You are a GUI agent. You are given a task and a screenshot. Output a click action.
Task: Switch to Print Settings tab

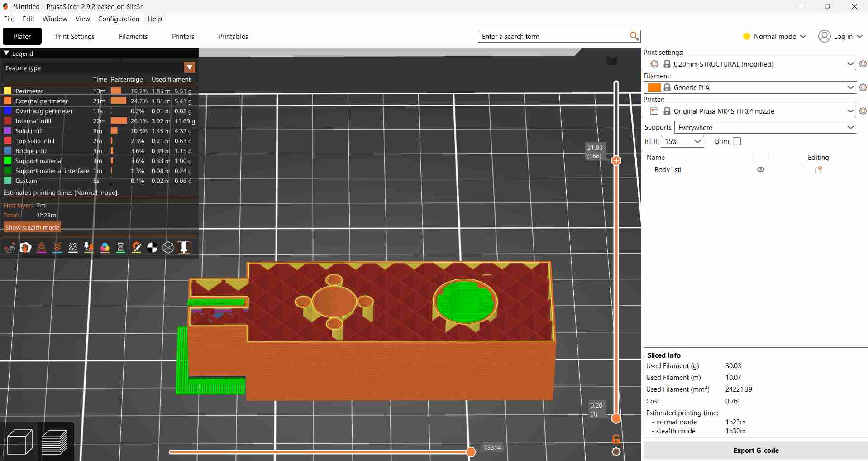pos(75,37)
